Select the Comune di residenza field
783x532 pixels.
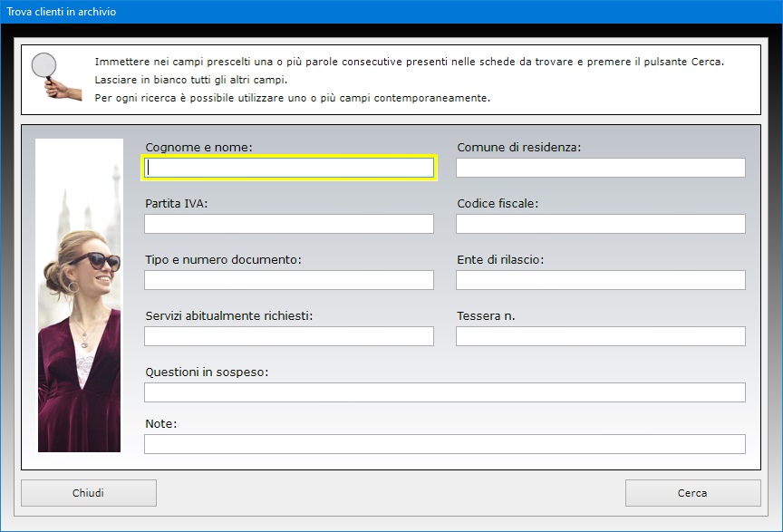[x=601, y=168]
